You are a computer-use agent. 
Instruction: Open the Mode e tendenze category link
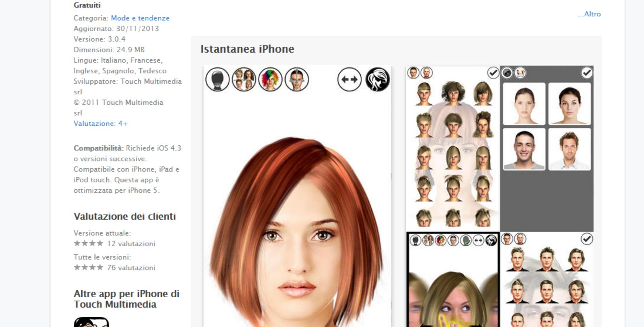[x=140, y=18]
